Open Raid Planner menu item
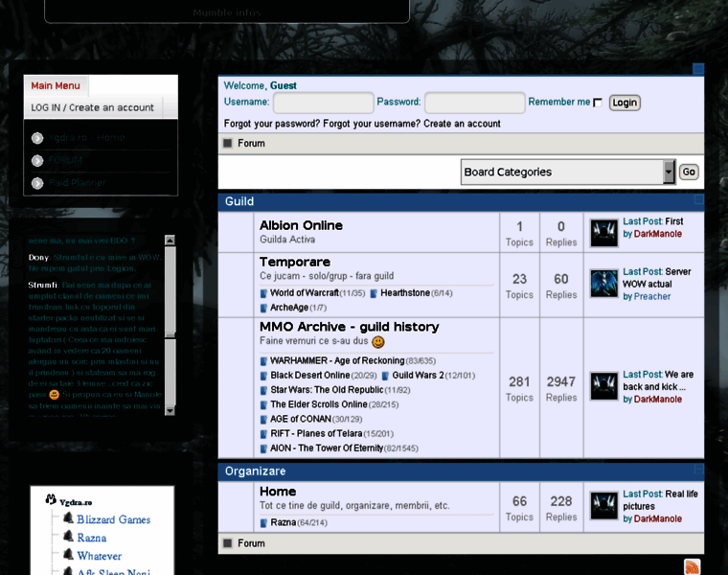This screenshot has height=575, width=728. (77, 182)
